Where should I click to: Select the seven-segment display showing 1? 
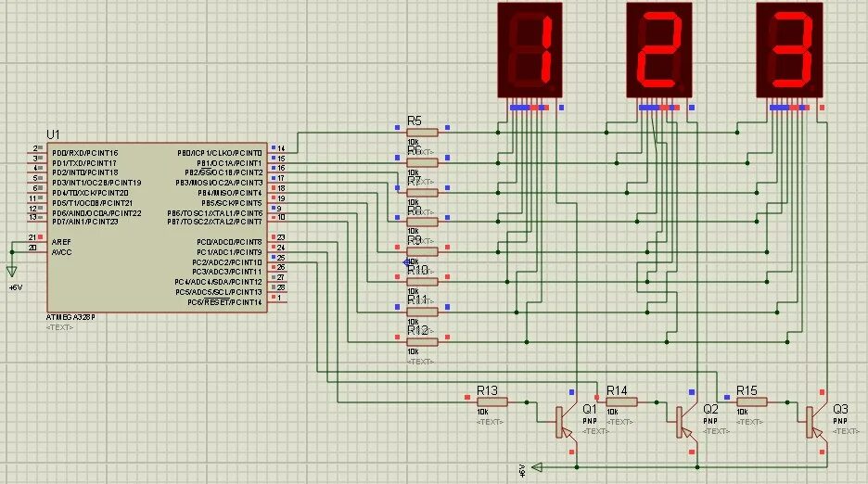(530, 50)
